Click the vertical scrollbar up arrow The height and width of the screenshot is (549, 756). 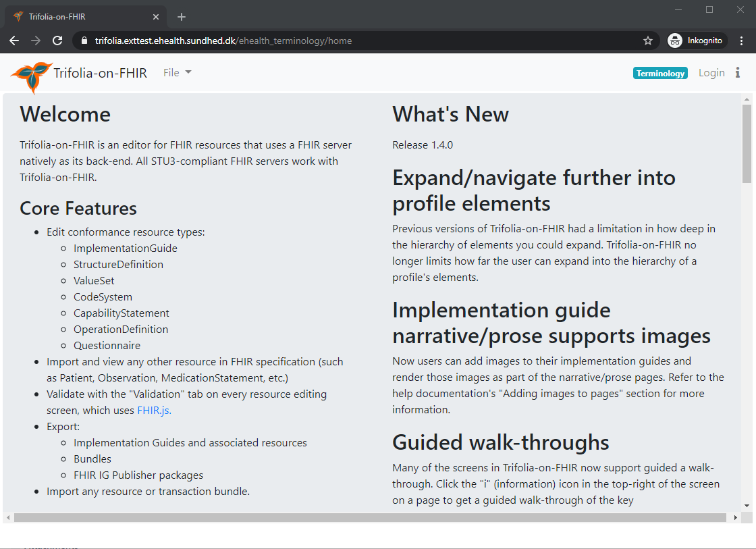747,100
